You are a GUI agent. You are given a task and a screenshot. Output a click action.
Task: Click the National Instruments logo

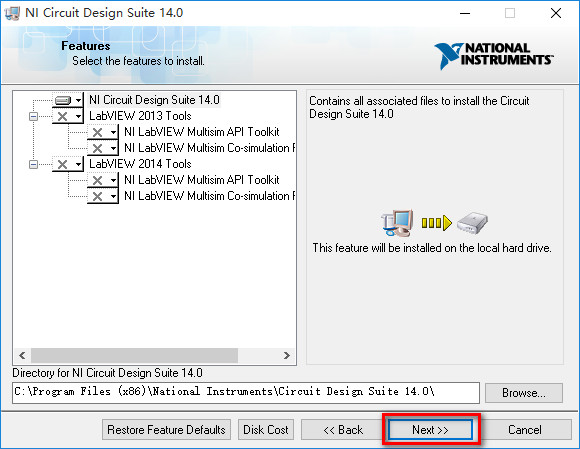(494, 56)
